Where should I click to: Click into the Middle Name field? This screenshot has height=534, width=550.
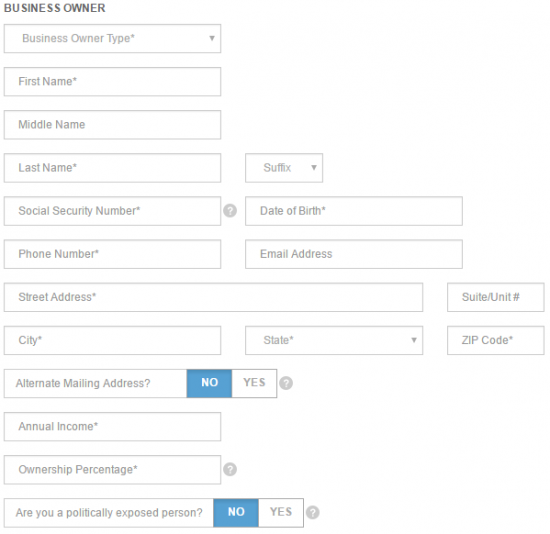click(112, 125)
